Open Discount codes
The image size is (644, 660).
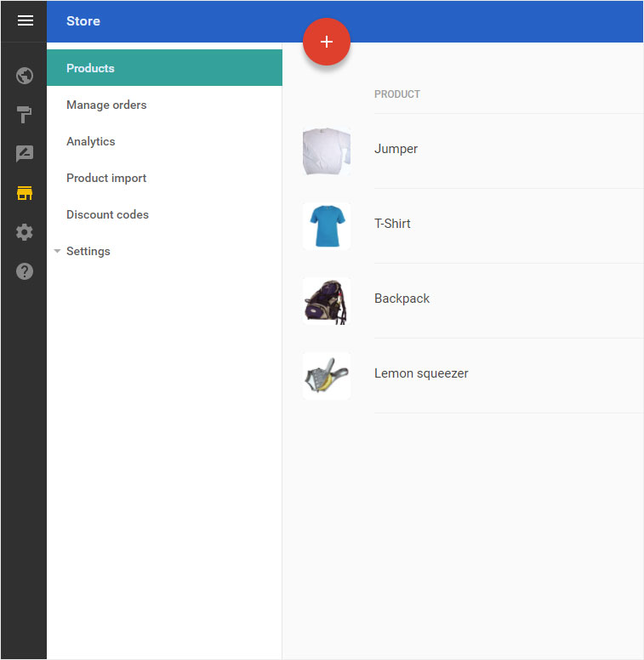pos(107,214)
